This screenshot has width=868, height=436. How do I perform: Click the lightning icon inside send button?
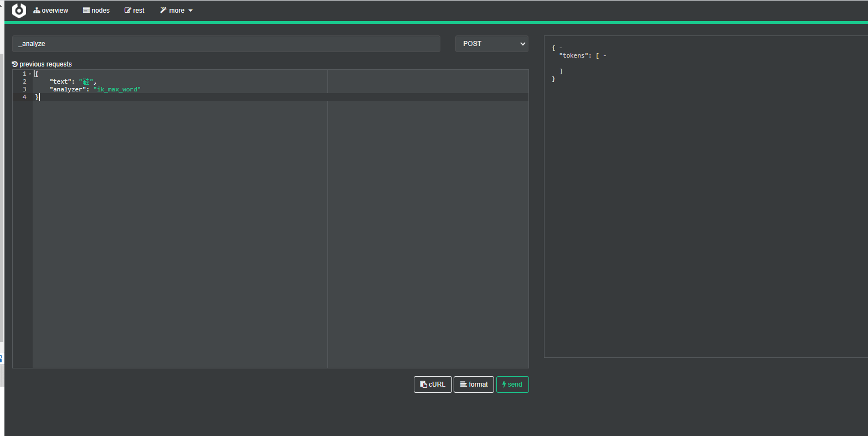click(x=505, y=384)
